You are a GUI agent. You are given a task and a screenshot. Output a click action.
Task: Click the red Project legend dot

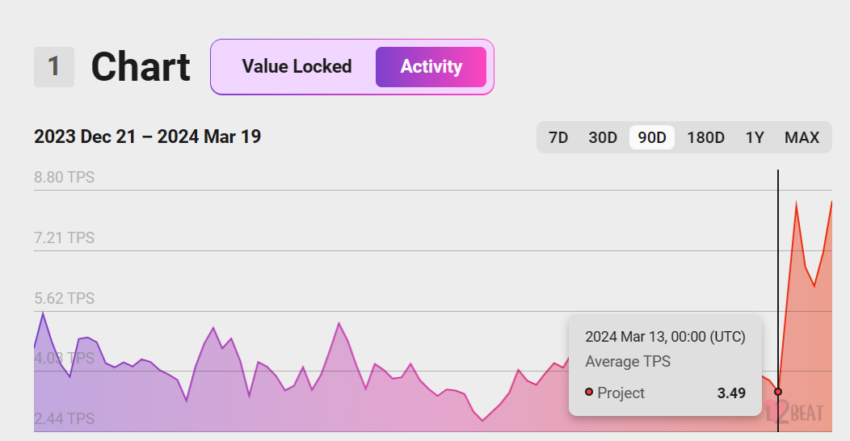[589, 392]
